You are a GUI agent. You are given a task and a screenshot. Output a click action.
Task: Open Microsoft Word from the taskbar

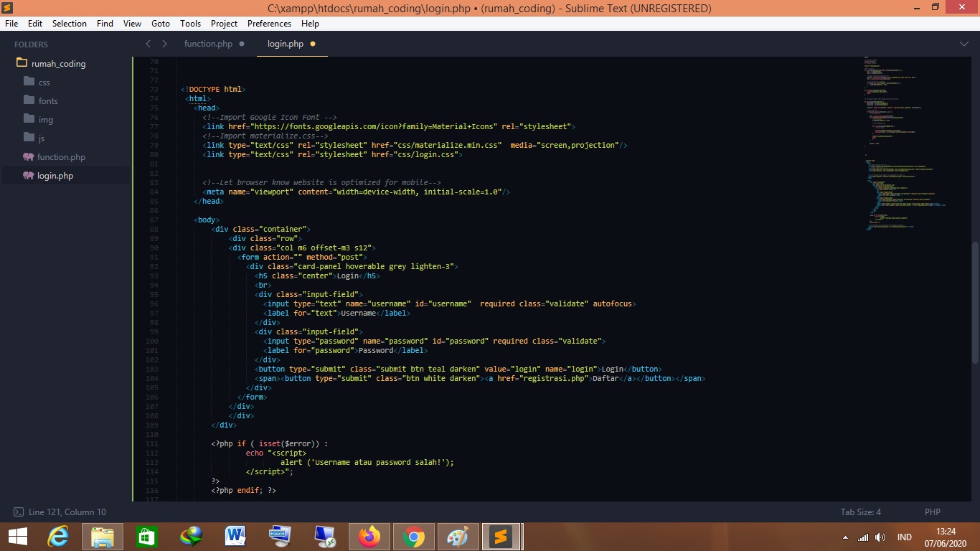click(x=235, y=537)
